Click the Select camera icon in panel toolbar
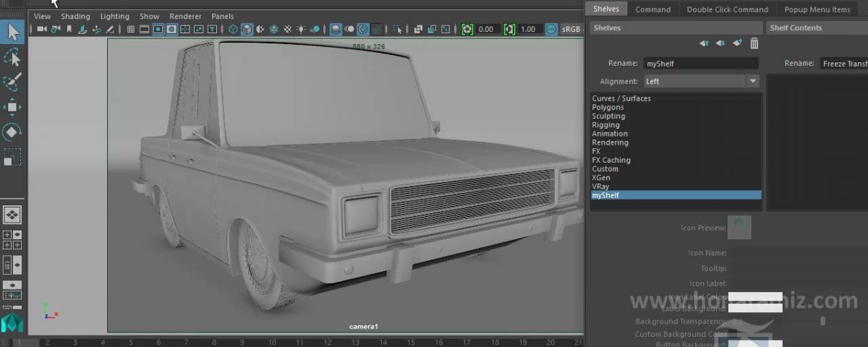The image size is (868, 347). coord(42,30)
